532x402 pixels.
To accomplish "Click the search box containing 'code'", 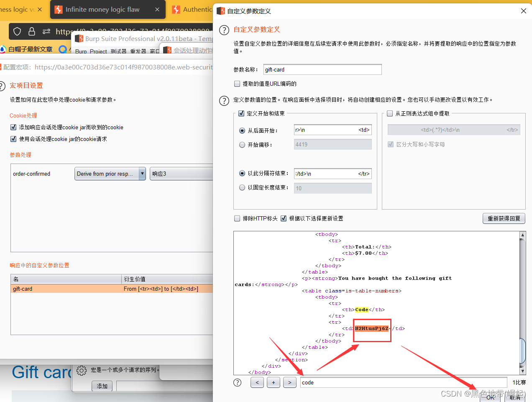I will click(x=404, y=382).
